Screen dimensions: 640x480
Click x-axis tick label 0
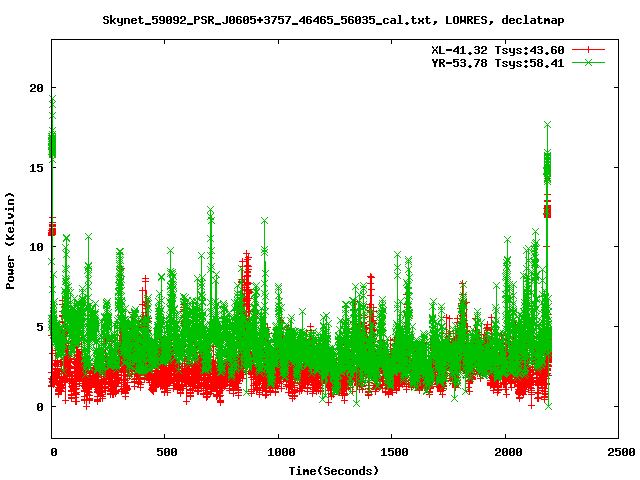(53, 452)
